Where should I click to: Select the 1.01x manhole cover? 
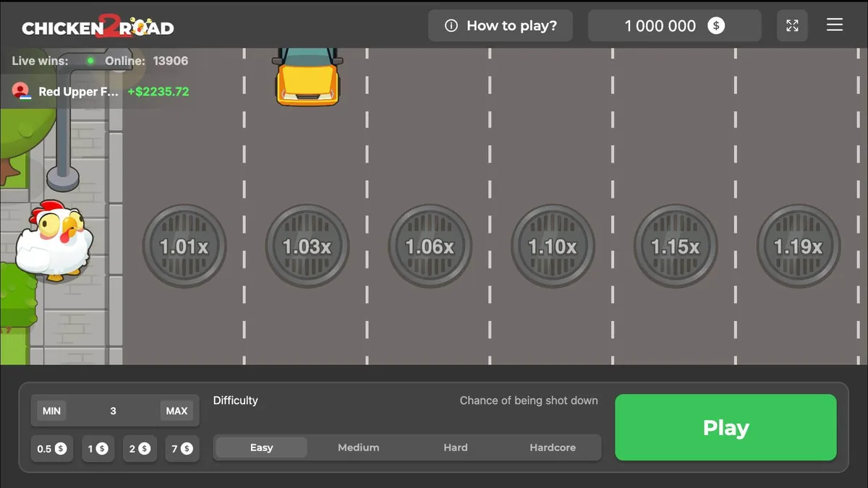click(x=184, y=246)
